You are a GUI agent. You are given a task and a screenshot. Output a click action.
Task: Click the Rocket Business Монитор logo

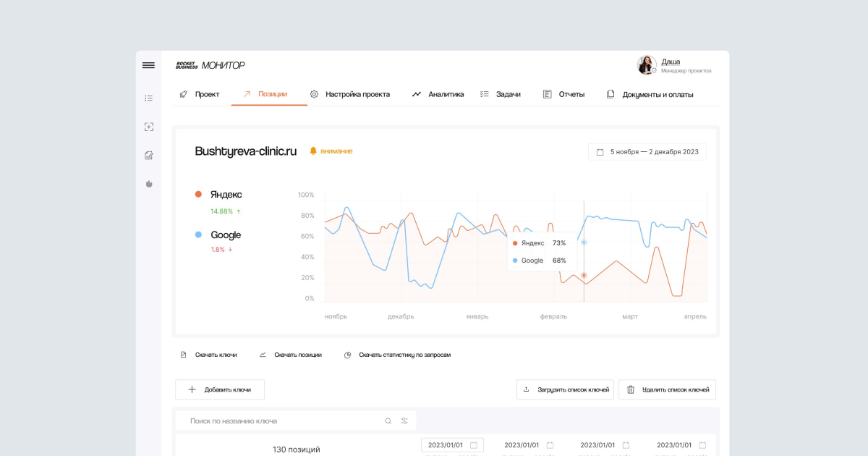coord(210,65)
